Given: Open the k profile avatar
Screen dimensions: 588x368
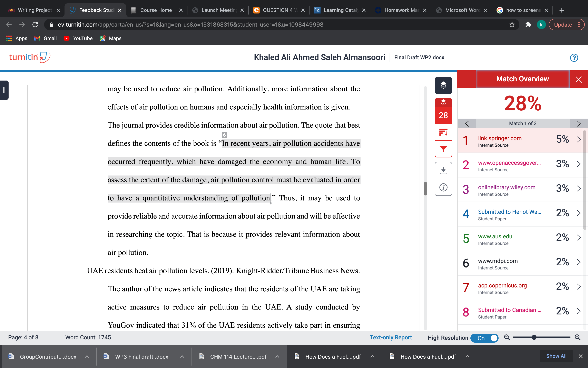Looking at the screenshot, I should [x=541, y=25].
